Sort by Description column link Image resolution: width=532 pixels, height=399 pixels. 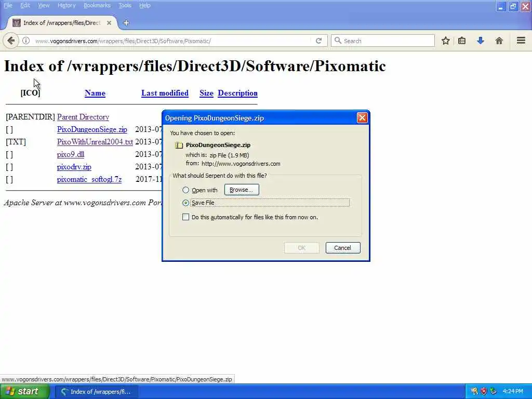tap(237, 93)
